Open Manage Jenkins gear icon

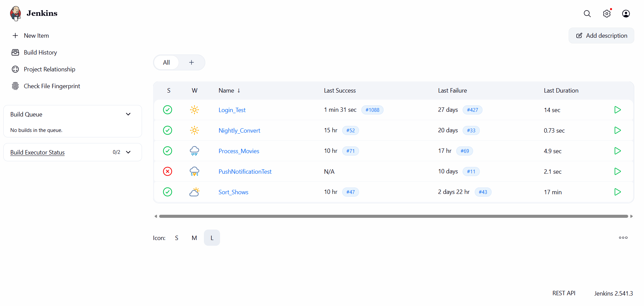(x=607, y=13)
